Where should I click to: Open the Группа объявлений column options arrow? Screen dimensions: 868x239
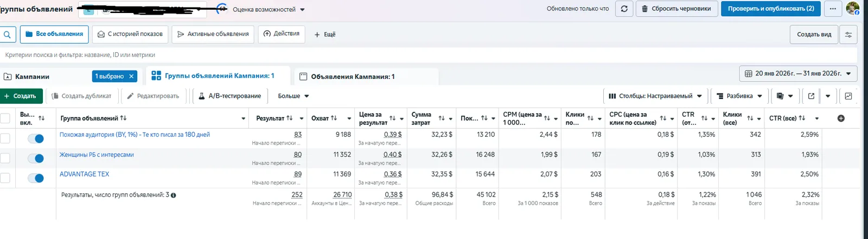click(243, 118)
